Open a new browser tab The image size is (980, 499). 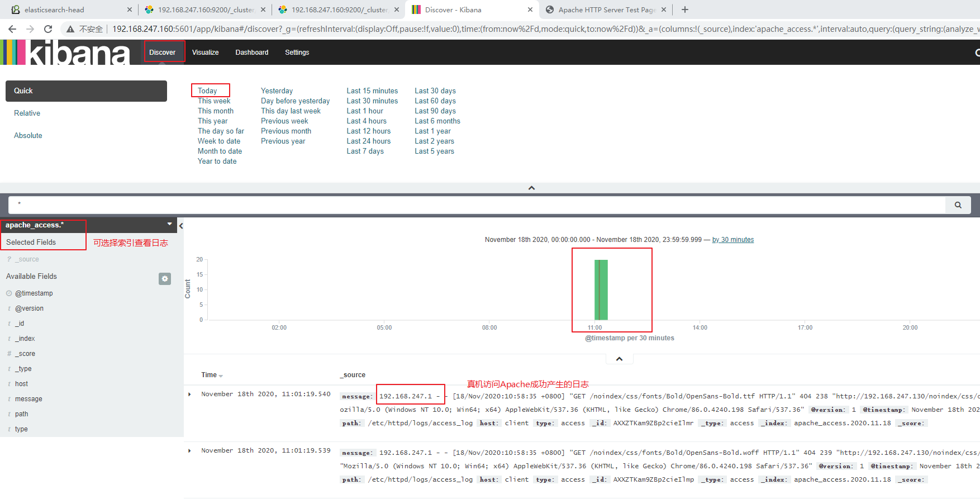tap(685, 9)
